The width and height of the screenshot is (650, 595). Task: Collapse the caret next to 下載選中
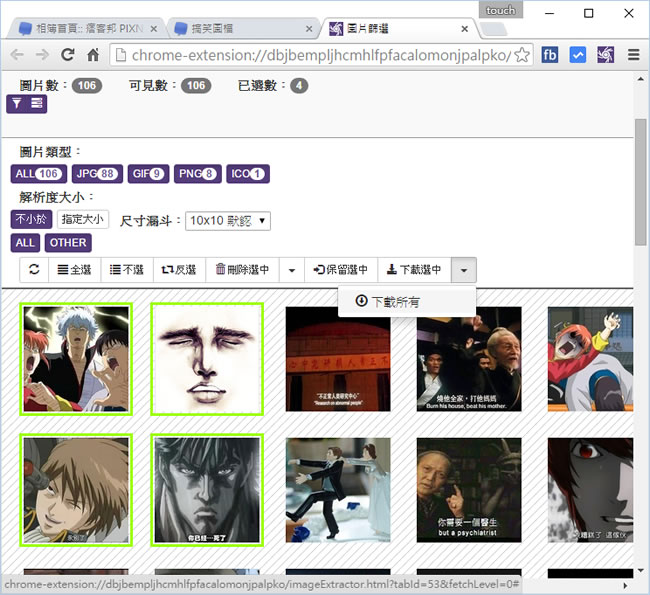click(x=464, y=270)
